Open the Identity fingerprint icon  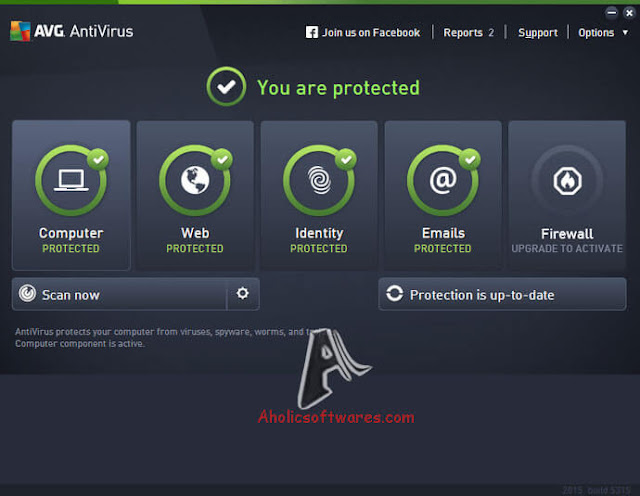(319, 180)
